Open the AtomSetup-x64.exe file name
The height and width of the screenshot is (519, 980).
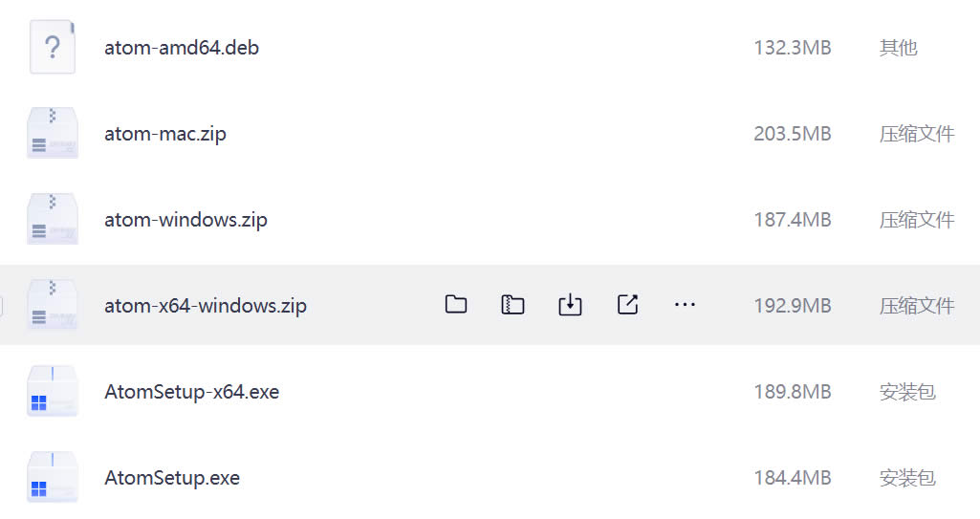pos(191,392)
